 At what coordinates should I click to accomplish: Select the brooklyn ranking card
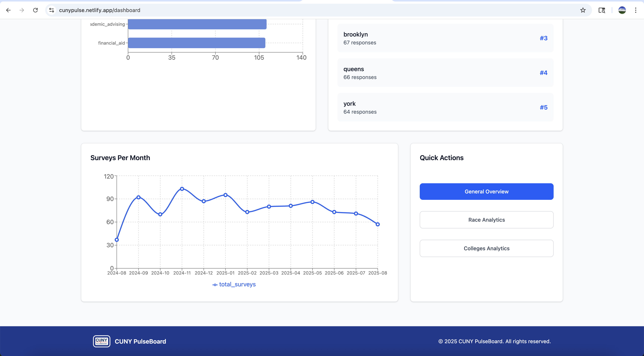pyautogui.click(x=445, y=38)
